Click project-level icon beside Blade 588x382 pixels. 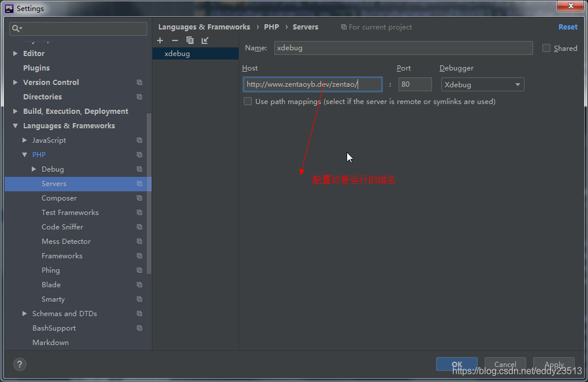pyautogui.click(x=140, y=284)
